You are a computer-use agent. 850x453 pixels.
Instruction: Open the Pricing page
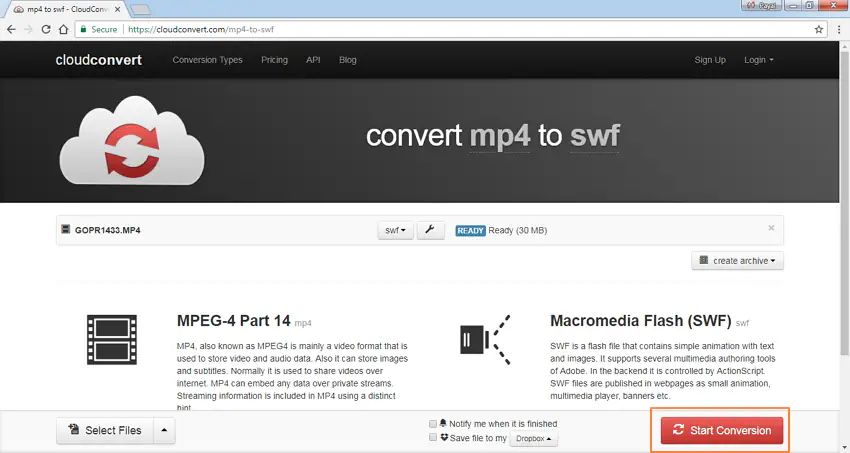[x=274, y=60]
